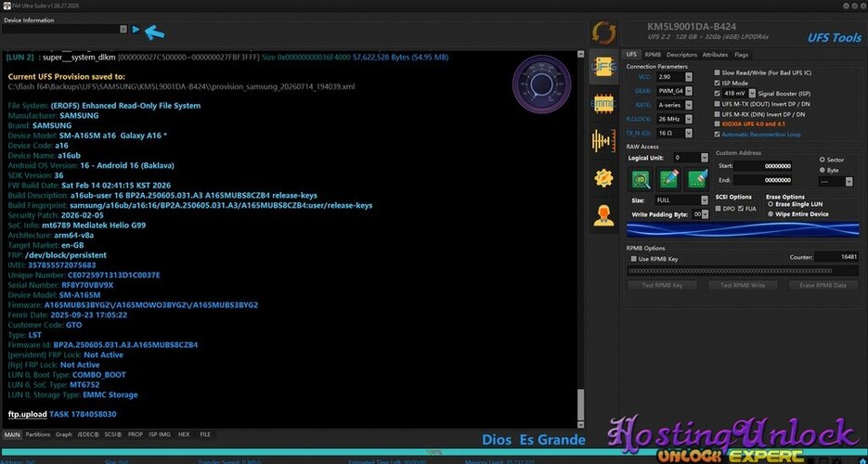Select the Sector radio button
Screen dimensions: 868x464
click(823, 160)
